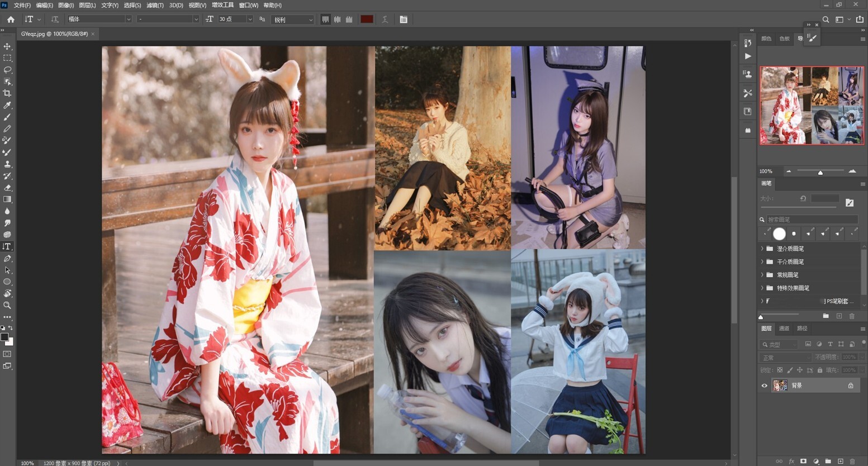The height and width of the screenshot is (466, 868).
Task: Delete layer with trash icon
Action: click(x=852, y=462)
